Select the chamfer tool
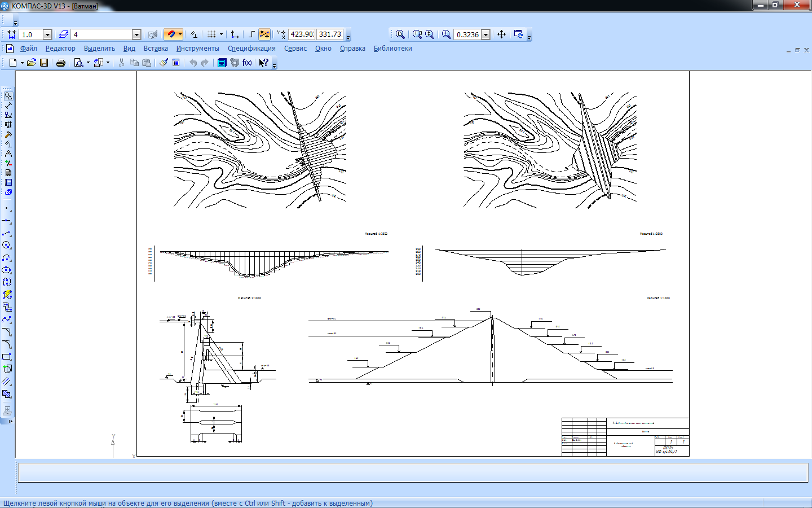812x508 pixels. [7, 331]
